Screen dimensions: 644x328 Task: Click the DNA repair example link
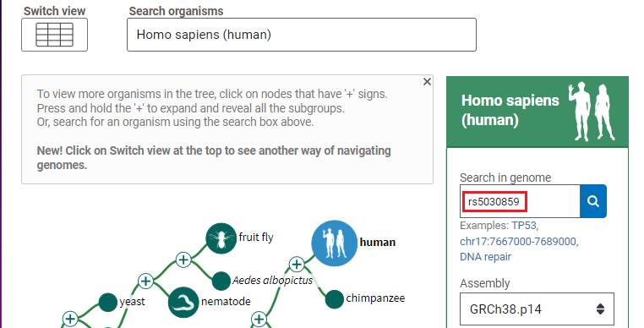coord(485,257)
